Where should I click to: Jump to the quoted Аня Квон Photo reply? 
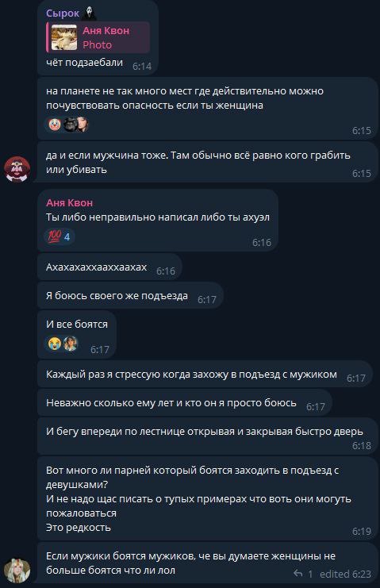(98, 37)
